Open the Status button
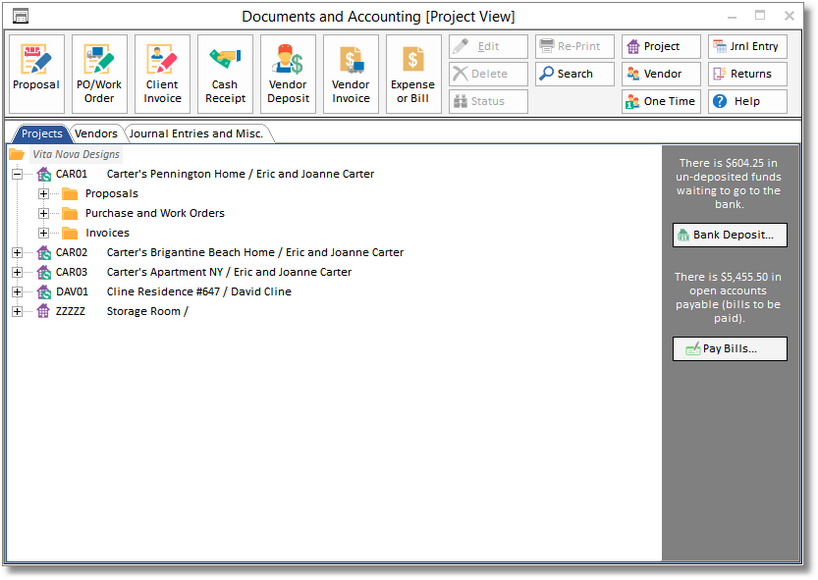 pyautogui.click(x=488, y=101)
